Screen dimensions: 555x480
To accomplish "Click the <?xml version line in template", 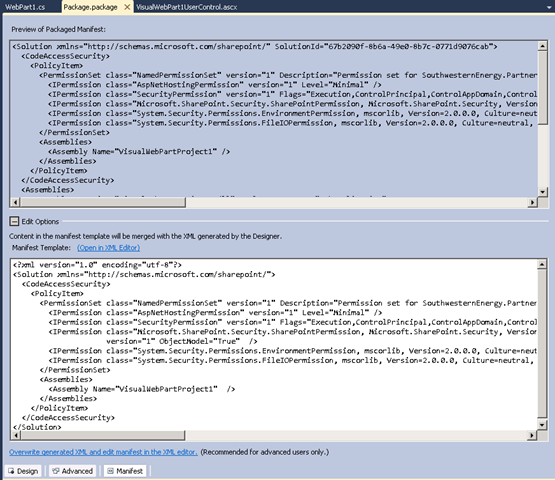I will click(97, 265).
